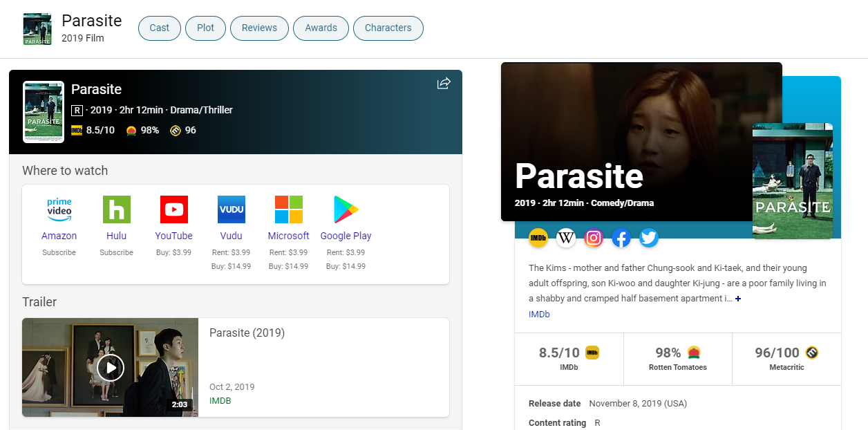The image size is (868, 430).
Task: Open the Reviews tab
Action: pos(259,28)
